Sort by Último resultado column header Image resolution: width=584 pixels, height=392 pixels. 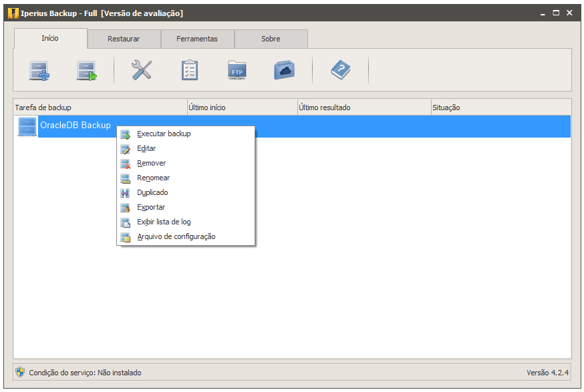click(364, 108)
